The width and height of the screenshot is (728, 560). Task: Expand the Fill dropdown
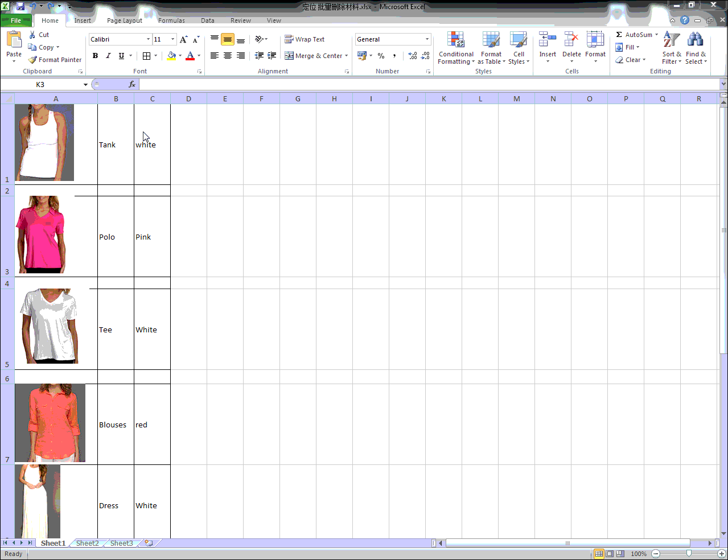[637, 47]
